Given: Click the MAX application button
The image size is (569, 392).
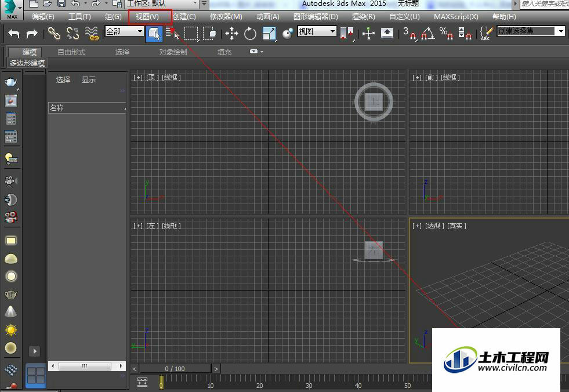Looking at the screenshot, I should (12, 10).
